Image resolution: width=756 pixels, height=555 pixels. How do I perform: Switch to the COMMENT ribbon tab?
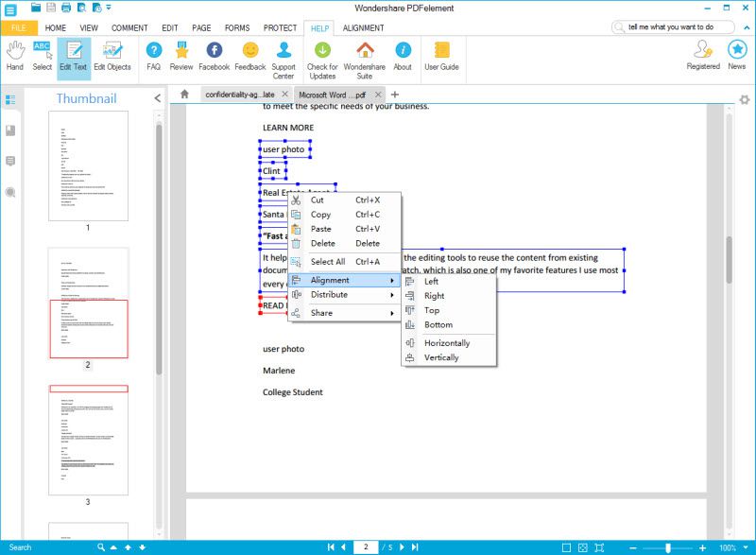click(129, 28)
